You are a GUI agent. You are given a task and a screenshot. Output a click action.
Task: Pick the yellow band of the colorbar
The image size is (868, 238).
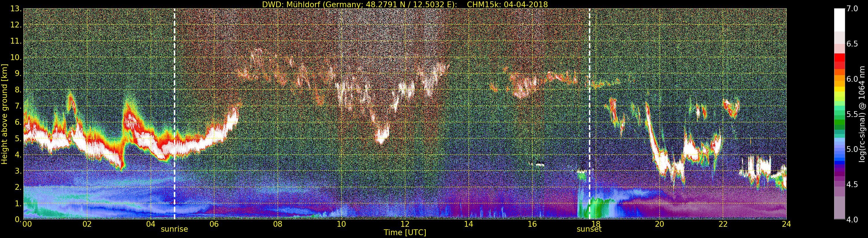click(x=839, y=89)
